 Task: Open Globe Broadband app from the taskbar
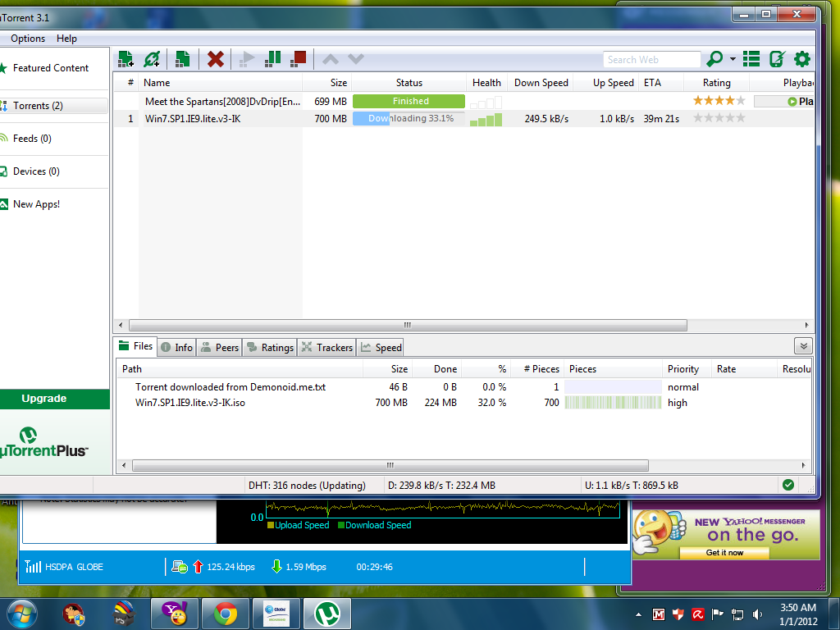(276, 614)
